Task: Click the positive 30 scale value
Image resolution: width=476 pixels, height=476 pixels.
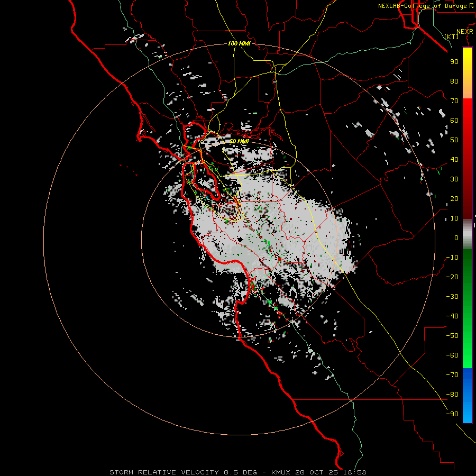Action: [x=454, y=179]
